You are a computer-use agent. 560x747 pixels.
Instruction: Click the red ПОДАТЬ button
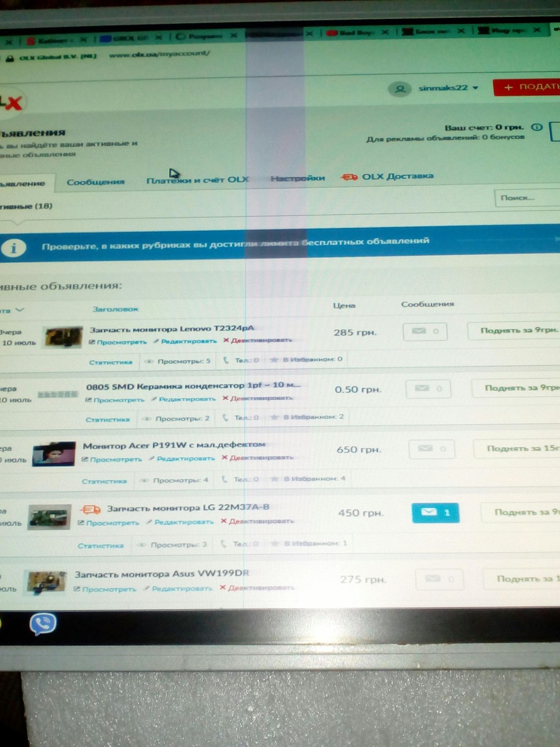coord(528,87)
